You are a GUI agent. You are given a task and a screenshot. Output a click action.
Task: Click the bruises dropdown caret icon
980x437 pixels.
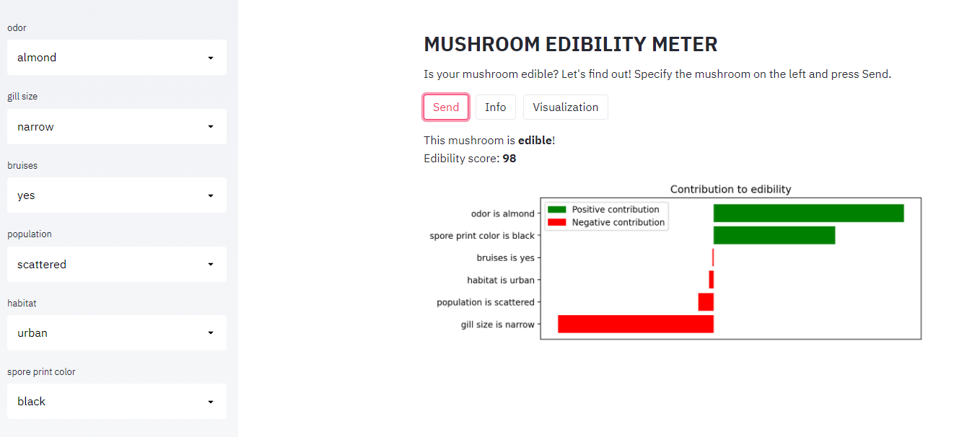tap(211, 195)
